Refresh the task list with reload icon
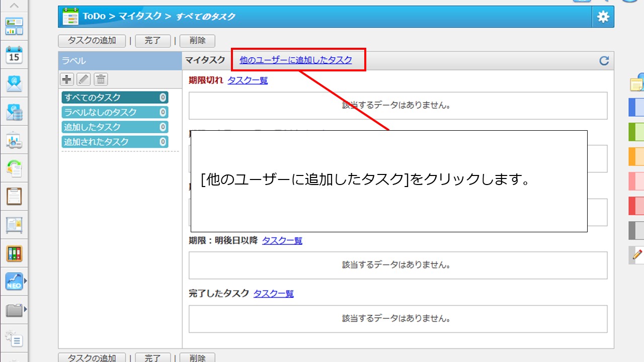This screenshot has height=362, width=644. [x=604, y=61]
